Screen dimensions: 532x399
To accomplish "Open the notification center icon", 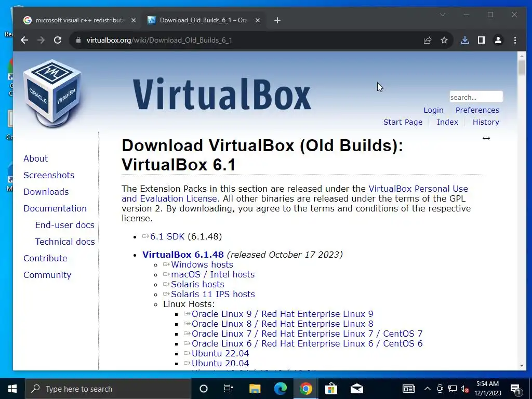I will pyautogui.click(x=516, y=390).
